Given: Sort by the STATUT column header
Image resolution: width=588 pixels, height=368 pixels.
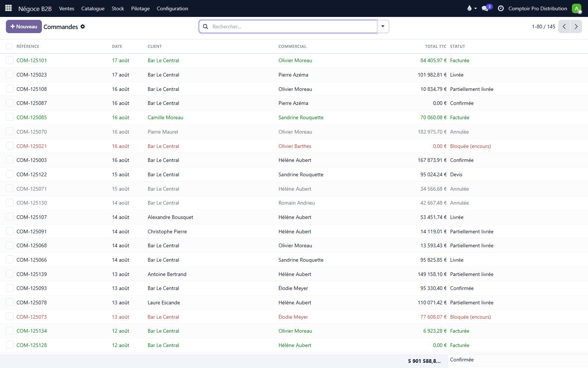Looking at the screenshot, I should (x=458, y=46).
